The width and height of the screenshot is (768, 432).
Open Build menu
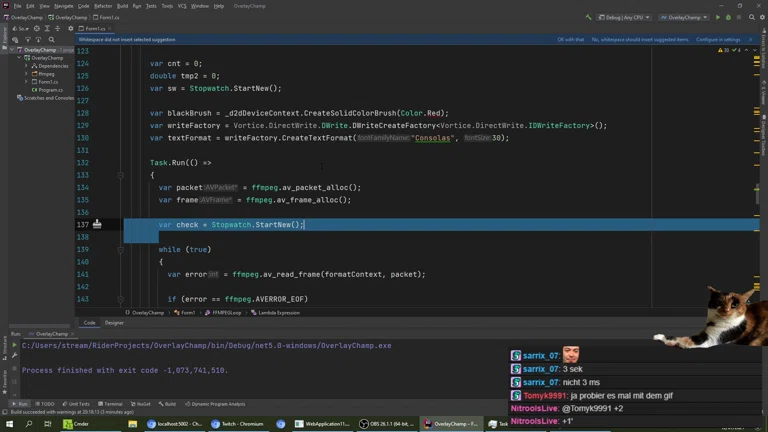pyautogui.click(x=122, y=6)
